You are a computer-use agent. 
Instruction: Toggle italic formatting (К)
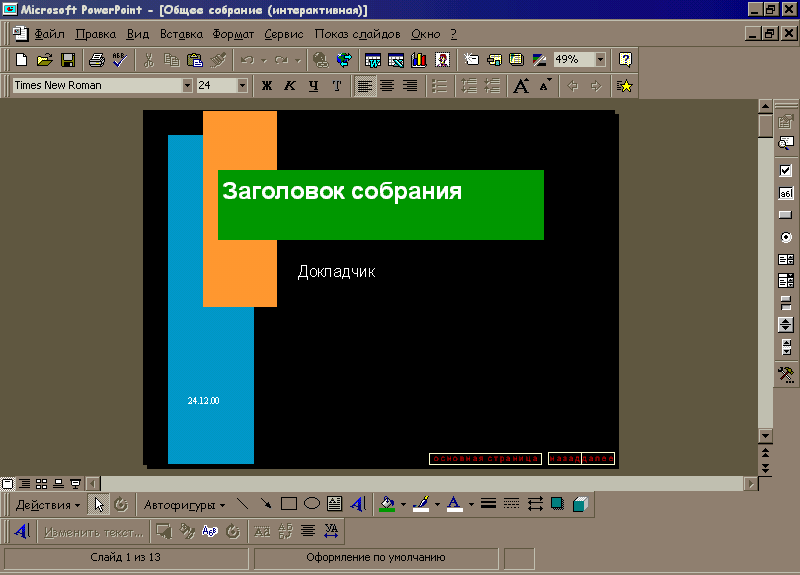[x=290, y=86]
